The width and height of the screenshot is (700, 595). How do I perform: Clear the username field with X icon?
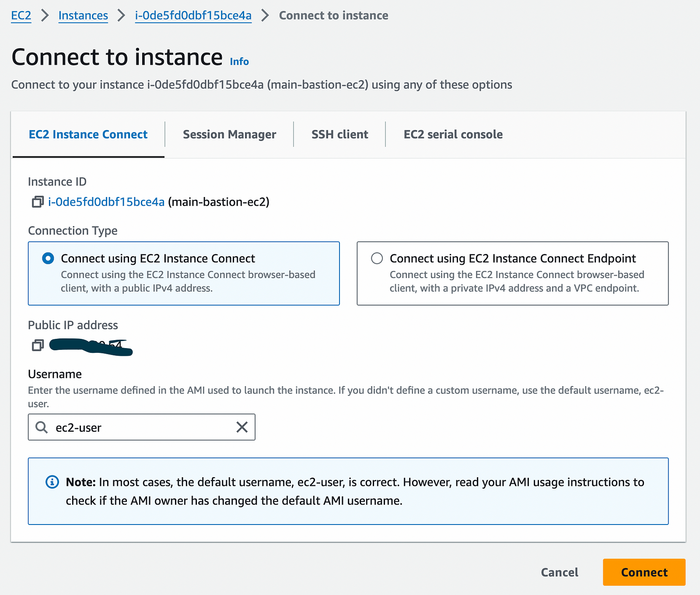click(x=242, y=427)
